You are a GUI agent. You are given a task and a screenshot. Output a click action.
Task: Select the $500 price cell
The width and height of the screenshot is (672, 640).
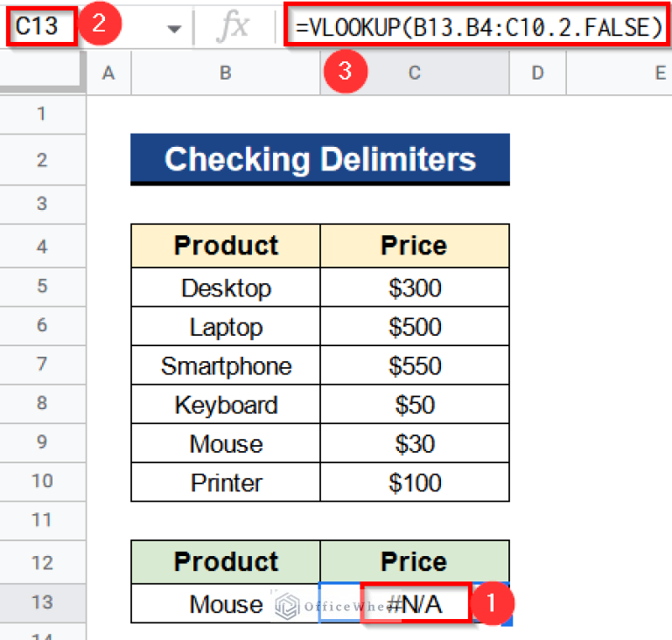click(414, 327)
